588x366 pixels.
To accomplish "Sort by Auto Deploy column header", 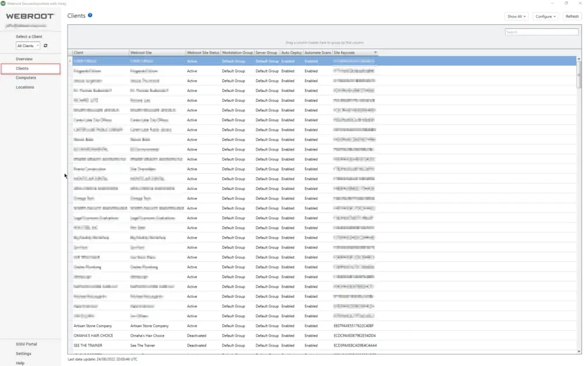I will (292, 52).
